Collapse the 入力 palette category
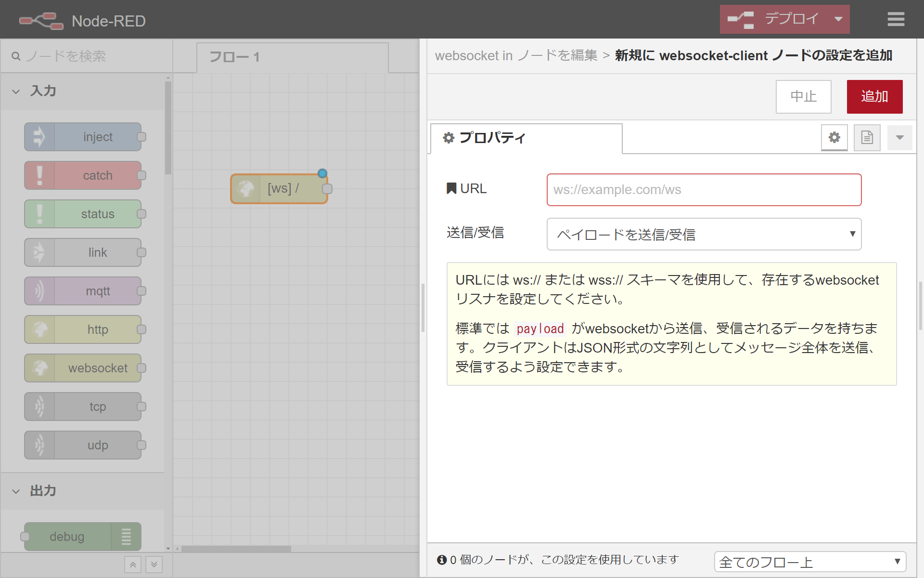 coord(42,91)
